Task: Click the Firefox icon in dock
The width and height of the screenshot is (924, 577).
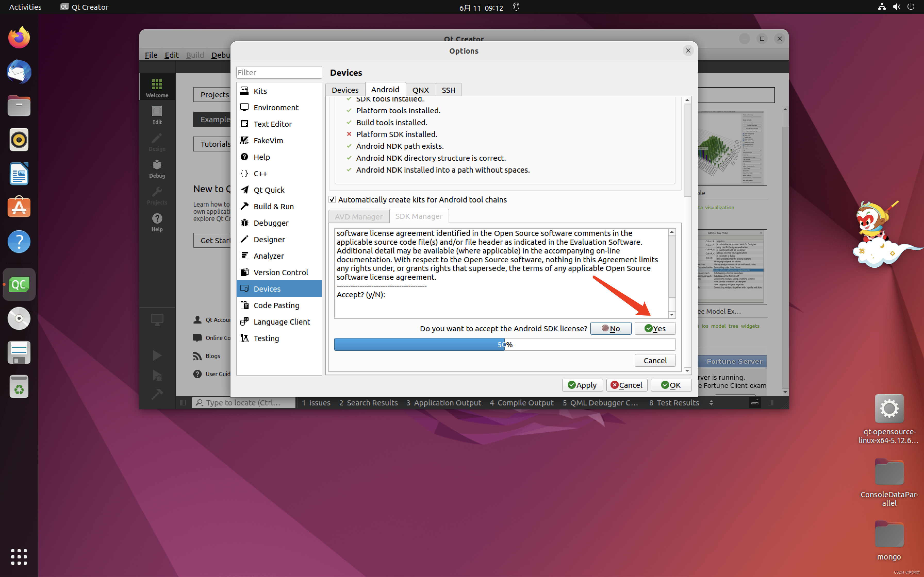Action: tap(19, 38)
